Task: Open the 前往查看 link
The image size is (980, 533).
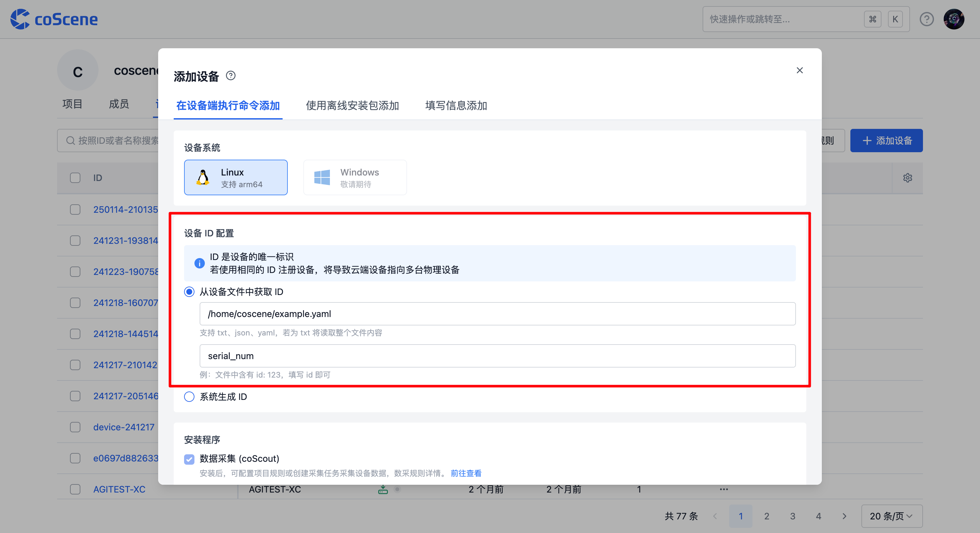Action: (x=466, y=473)
